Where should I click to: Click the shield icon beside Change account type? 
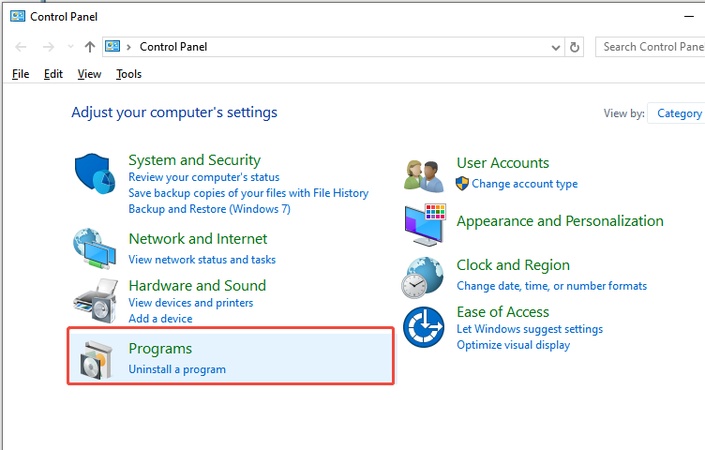[462, 183]
